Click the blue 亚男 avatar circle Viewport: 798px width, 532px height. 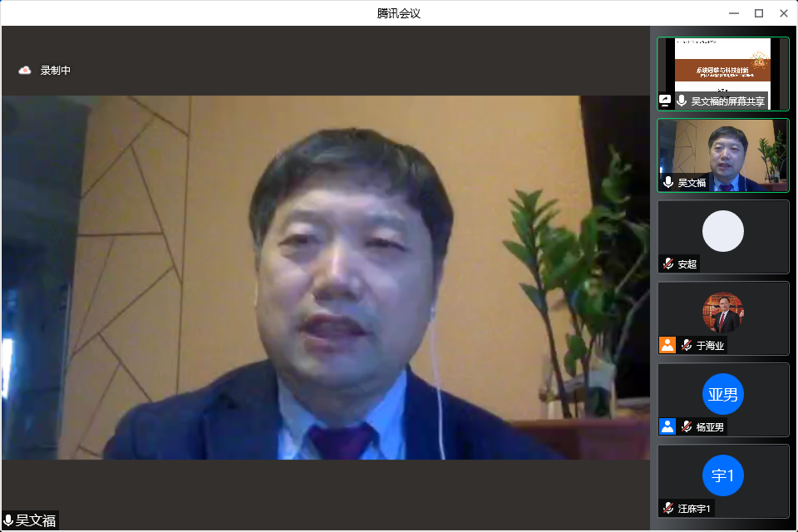tap(722, 394)
